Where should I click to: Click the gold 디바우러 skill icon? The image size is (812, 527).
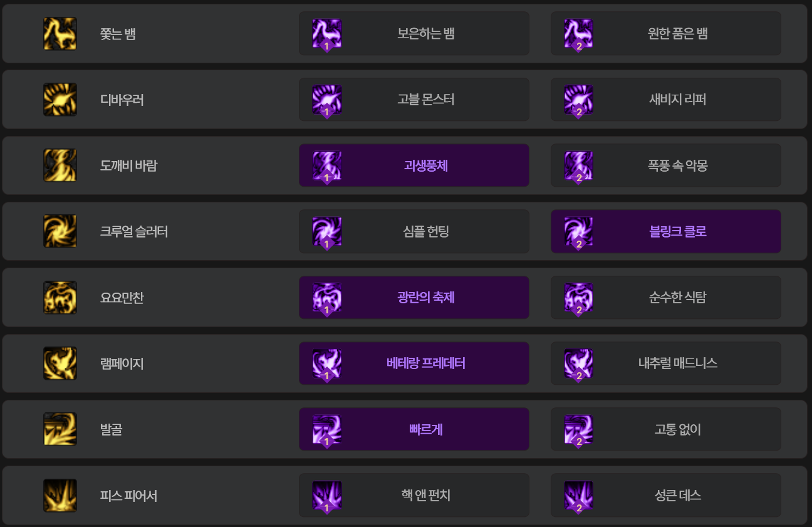pos(60,100)
